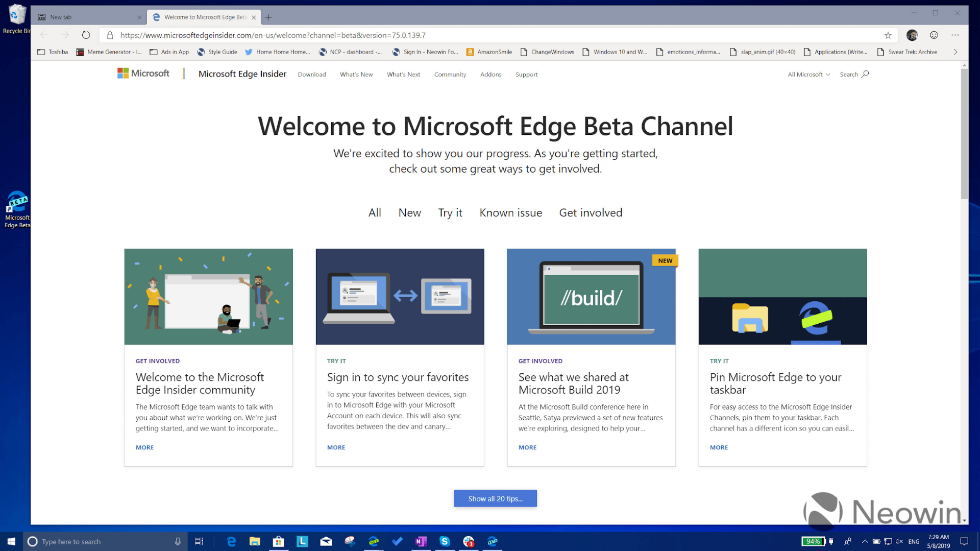Open the Edge Insider community card image
The height and width of the screenshot is (551, 980).
click(208, 297)
